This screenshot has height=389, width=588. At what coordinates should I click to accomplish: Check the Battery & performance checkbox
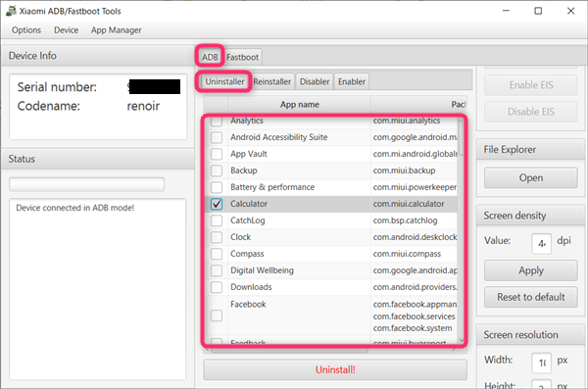click(x=217, y=187)
